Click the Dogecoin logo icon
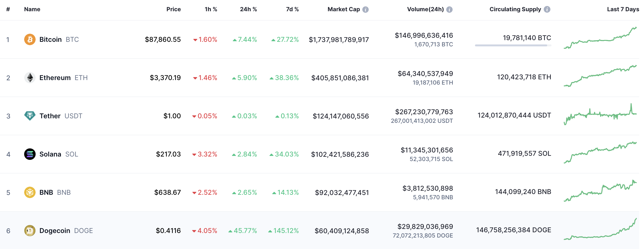 (30, 231)
